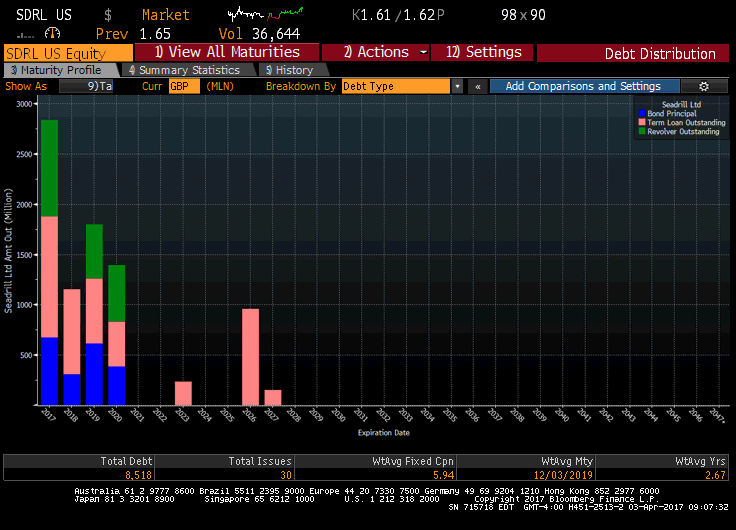Click the Total Issues value 30

(x=286, y=475)
